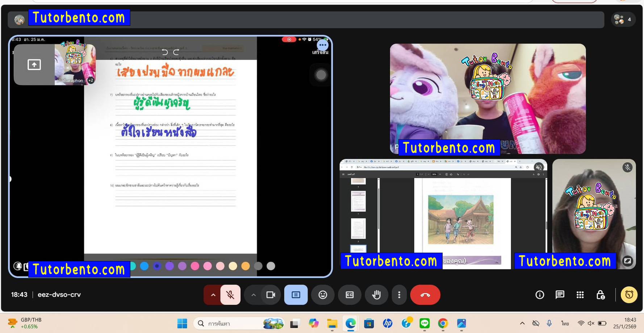Open the Activities grid icon
644x333 pixels.
coord(580,295)
